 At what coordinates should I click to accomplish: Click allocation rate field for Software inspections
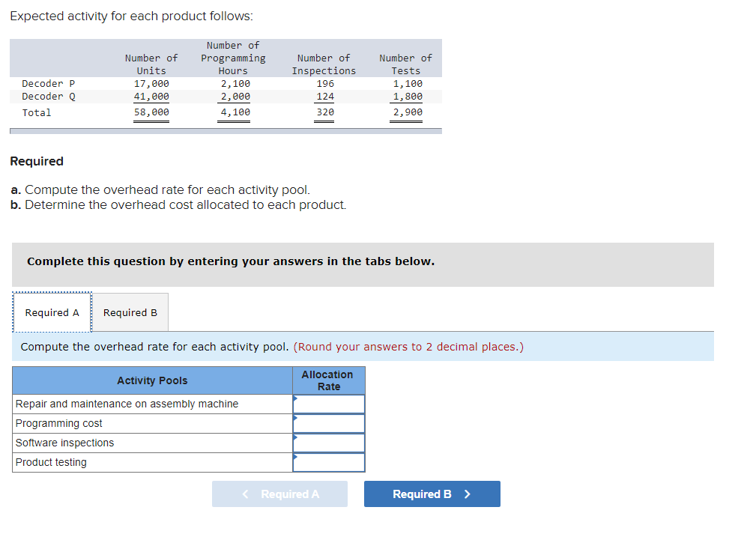coord(330,443)
